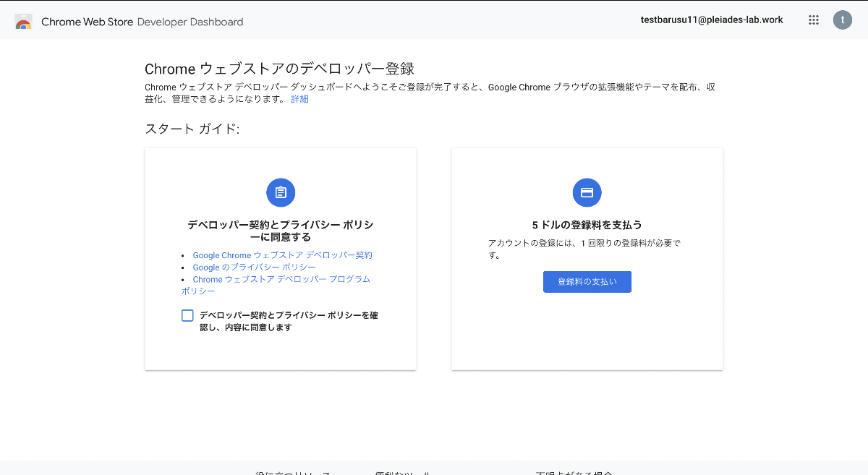Click the アカウントの登録には description text
The height and width of the screenshot is (475, 868).
584,249
